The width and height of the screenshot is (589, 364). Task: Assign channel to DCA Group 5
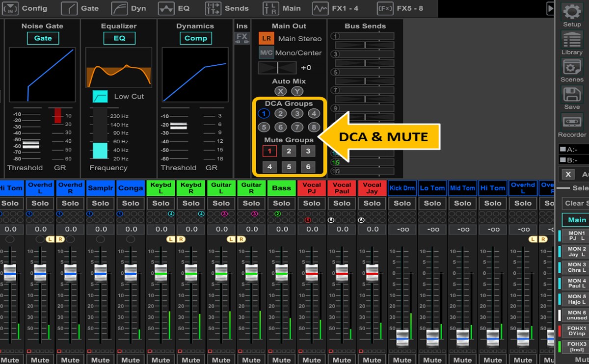coord(264,128)
